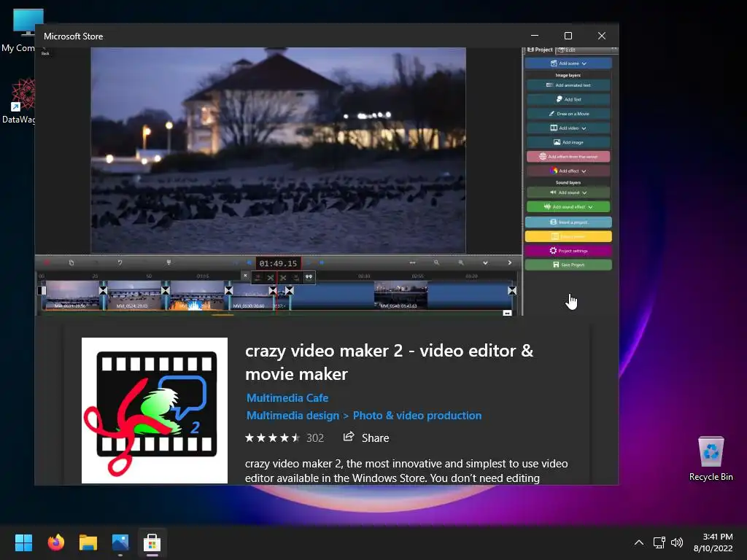
Task: Open the Multimedia Cafe publisher link
Action: coord(287,397)
